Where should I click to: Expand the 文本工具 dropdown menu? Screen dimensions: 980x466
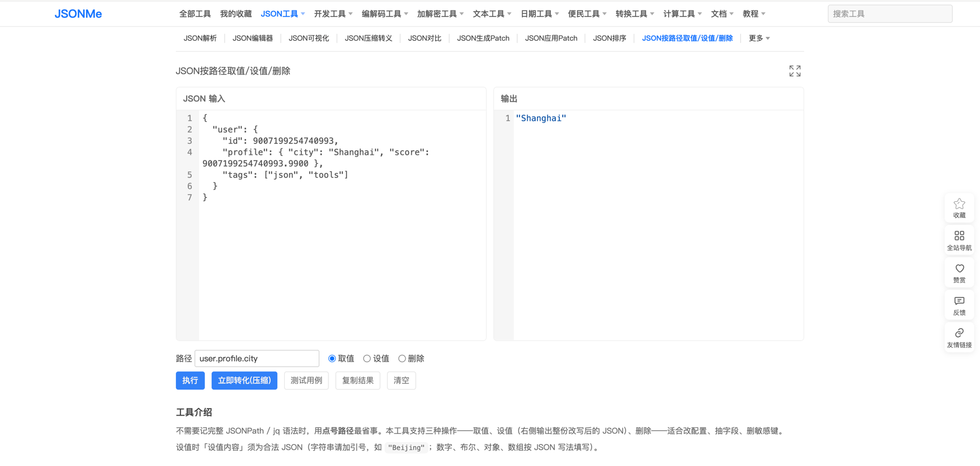492,14
